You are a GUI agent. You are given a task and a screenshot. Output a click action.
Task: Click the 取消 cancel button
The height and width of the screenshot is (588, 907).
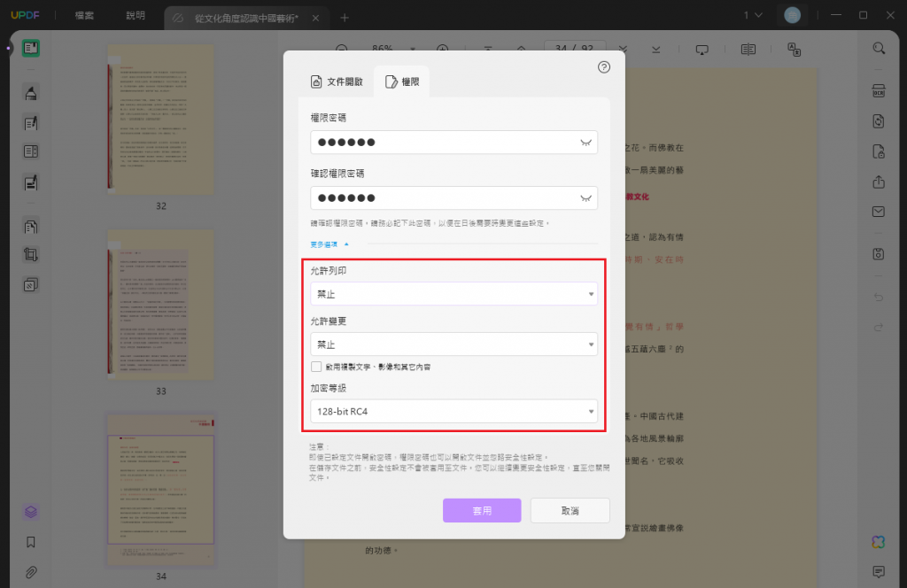(x=570, y=511)
